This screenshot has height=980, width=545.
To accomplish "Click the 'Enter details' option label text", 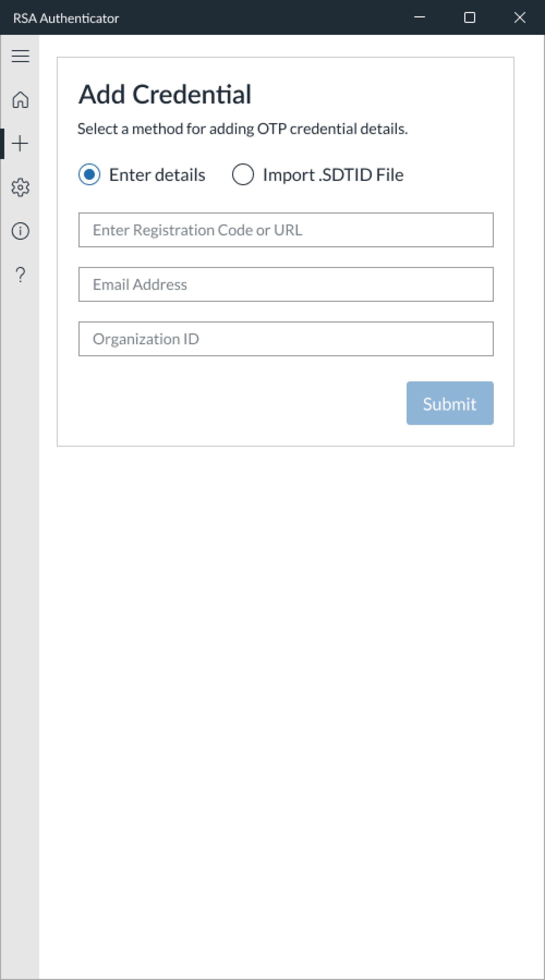I will [157, 175].
